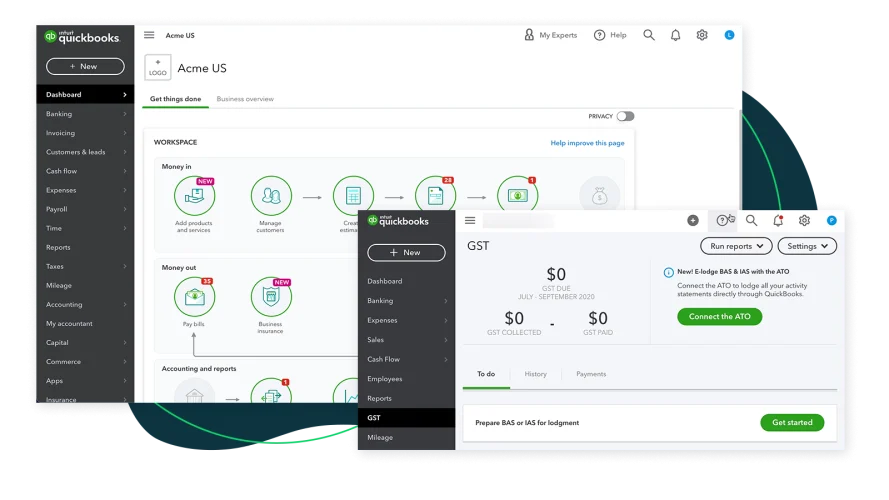Expand the Invoicing sidebar item

[x=85, y=133]
